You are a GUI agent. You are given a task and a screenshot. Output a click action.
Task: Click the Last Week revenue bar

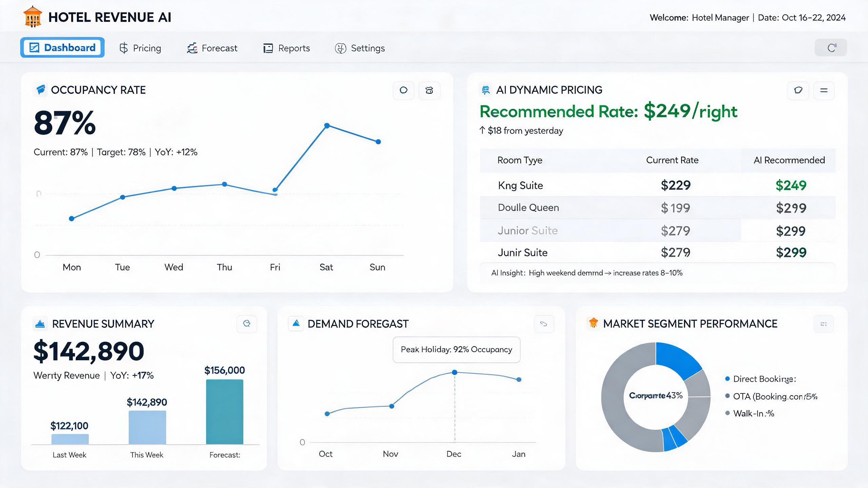[x=70, y=439]
